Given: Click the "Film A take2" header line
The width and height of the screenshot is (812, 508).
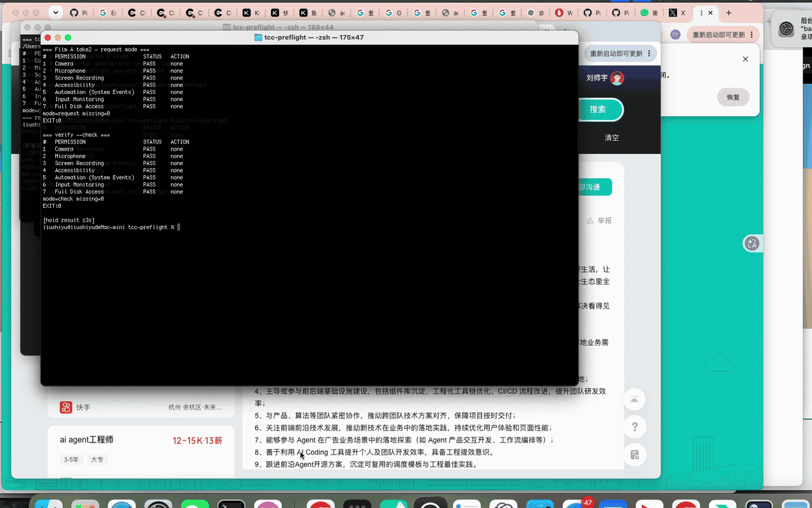Looking at the screenshot, I should [x=96, y=50].
